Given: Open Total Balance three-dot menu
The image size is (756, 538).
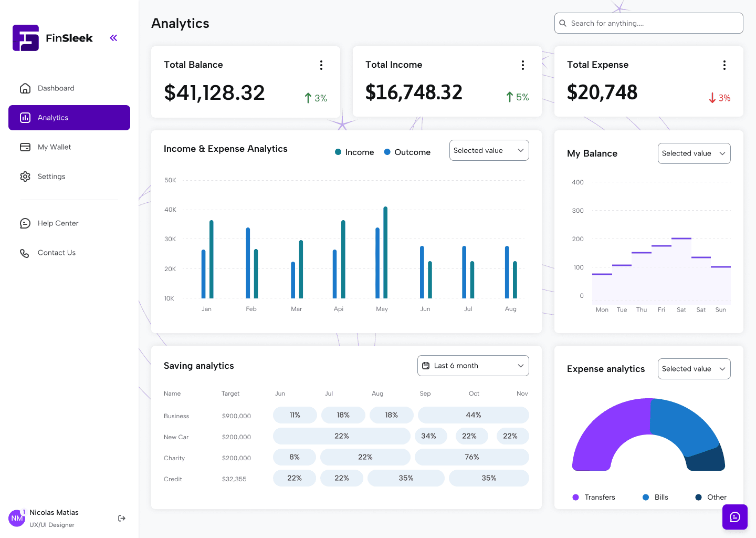Looking at the screenshot, I should 321,65.
